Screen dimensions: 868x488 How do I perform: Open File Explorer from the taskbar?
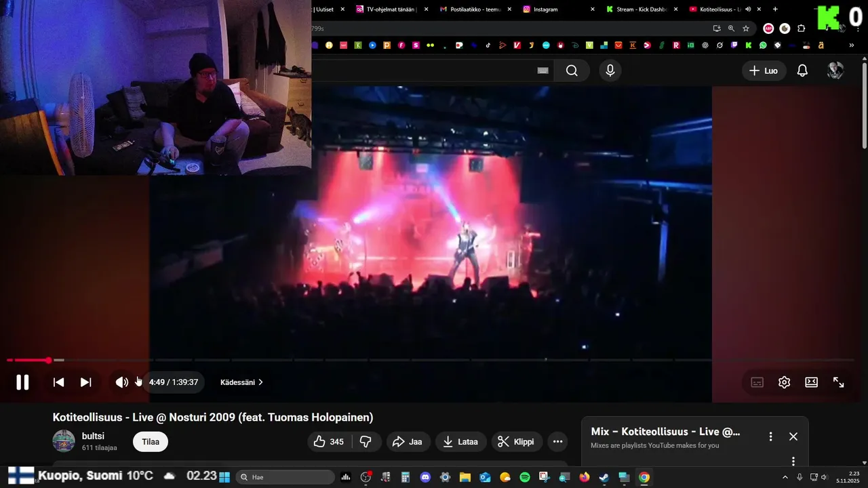(x=465, y=477)
